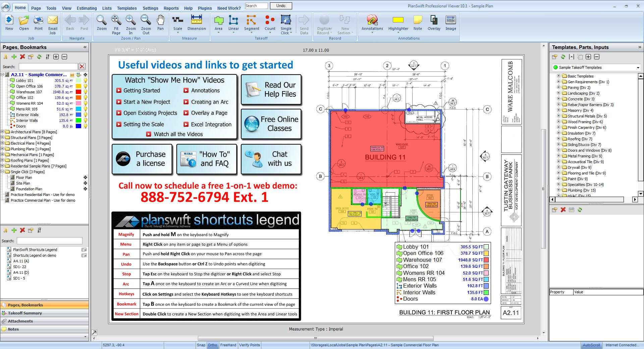
Task: Select the Highlighter annotation tool
Action: coord(398,23)
